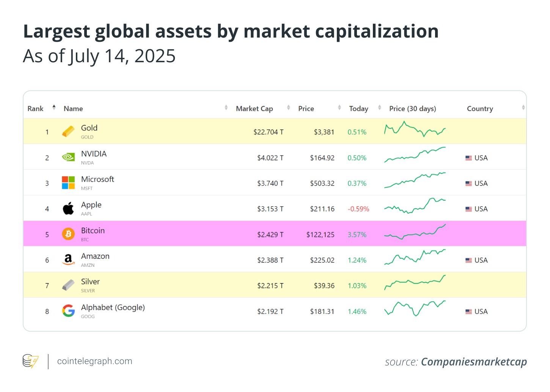Click Bitcoin's 30-day price sparkline
The image size is (550, 392).
[x=415, y=232]
